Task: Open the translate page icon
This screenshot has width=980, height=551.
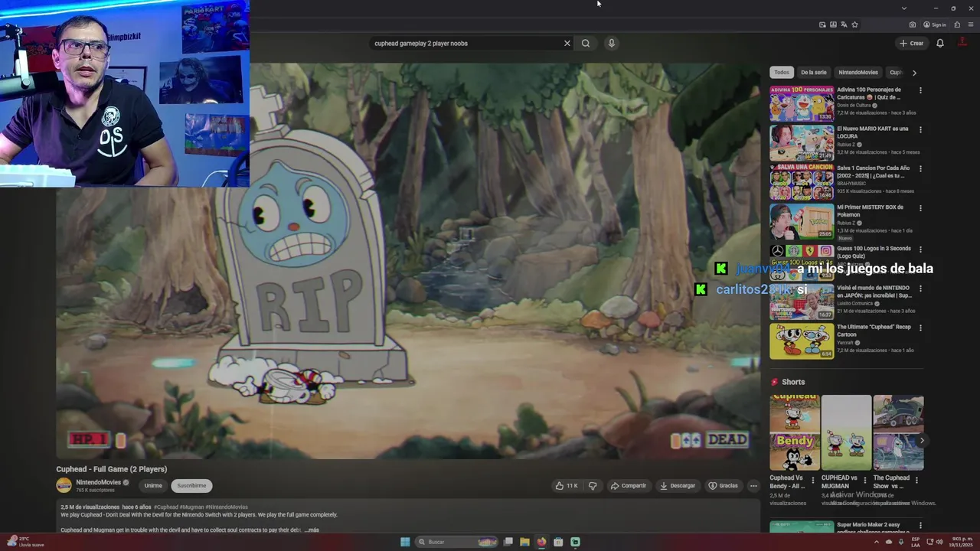Action: (x=844, y=24)
